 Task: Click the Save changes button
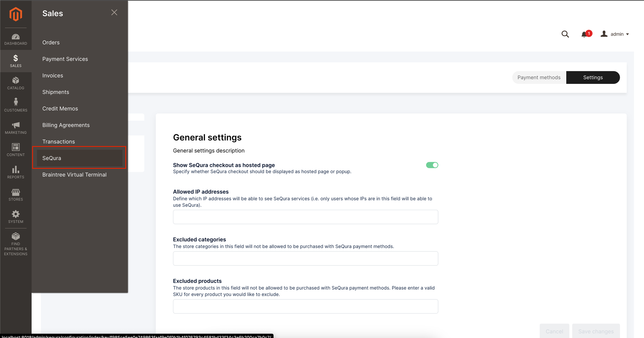click(x=596, y=331)
